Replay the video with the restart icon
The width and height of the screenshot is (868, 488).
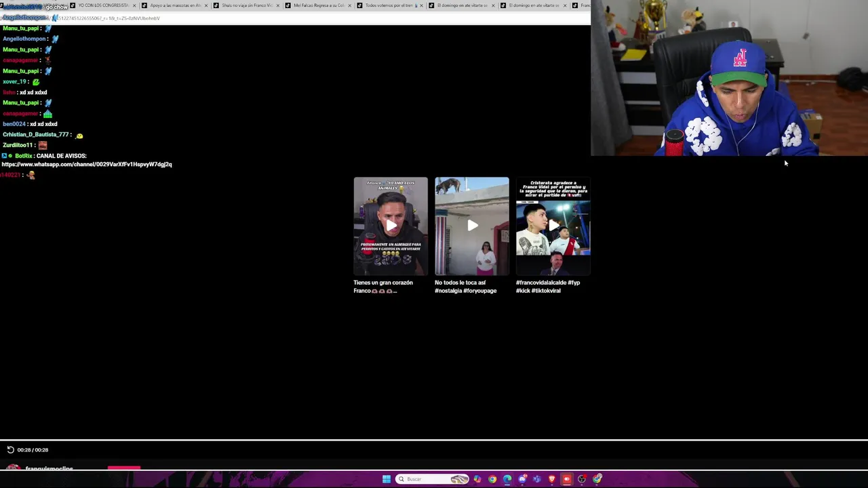[10, 449]
